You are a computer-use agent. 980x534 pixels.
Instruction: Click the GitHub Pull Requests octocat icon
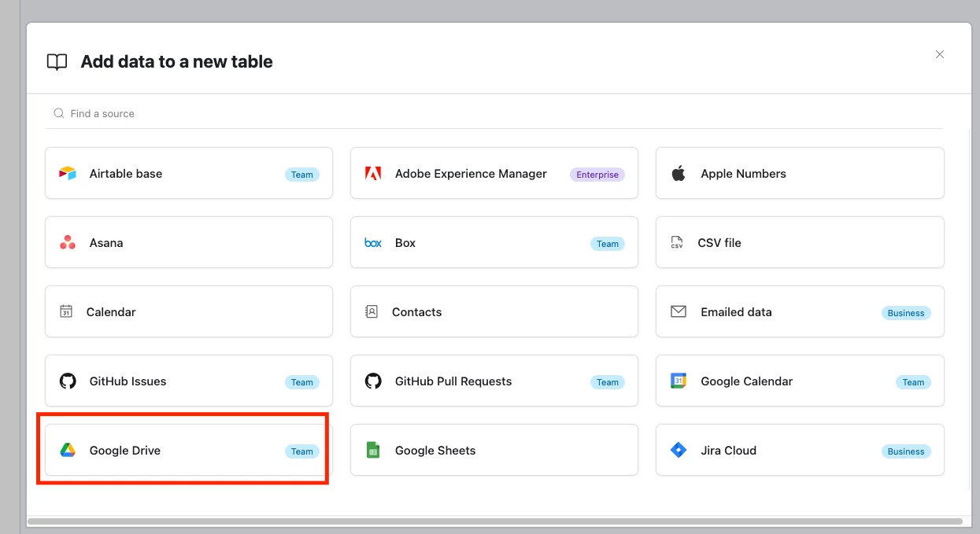(373, 381)
